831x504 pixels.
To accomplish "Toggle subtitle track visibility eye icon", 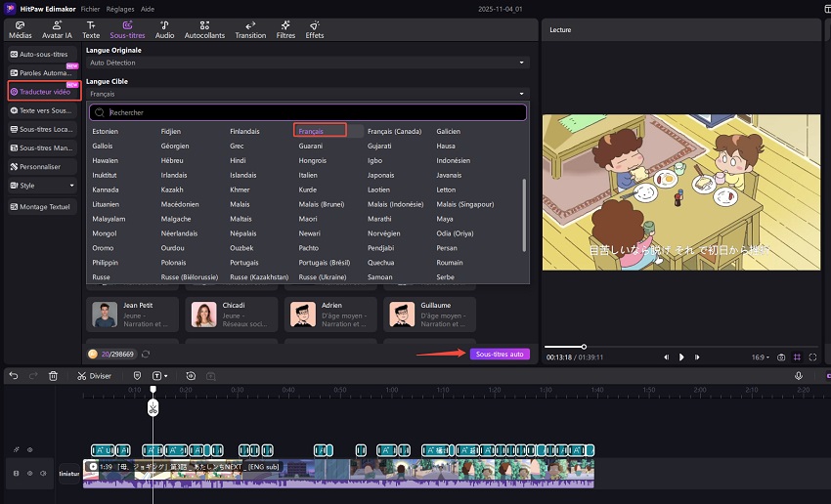I will tap(29, 450).
